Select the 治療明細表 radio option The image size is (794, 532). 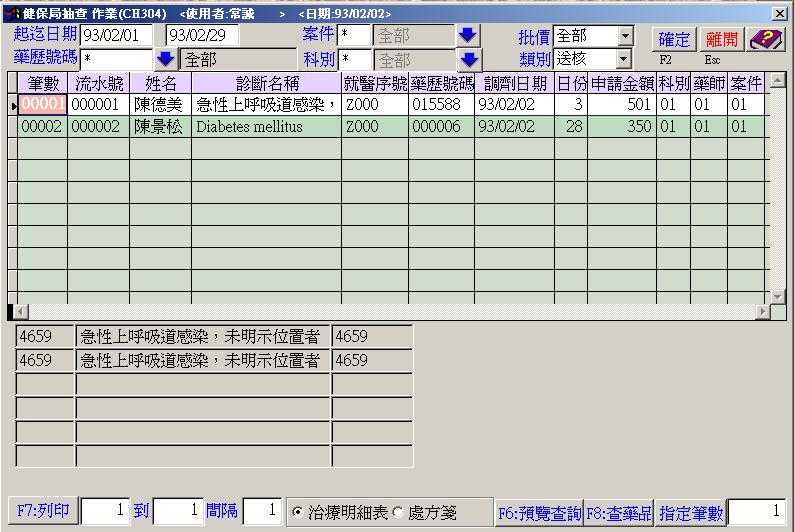(x=298, y=512)
